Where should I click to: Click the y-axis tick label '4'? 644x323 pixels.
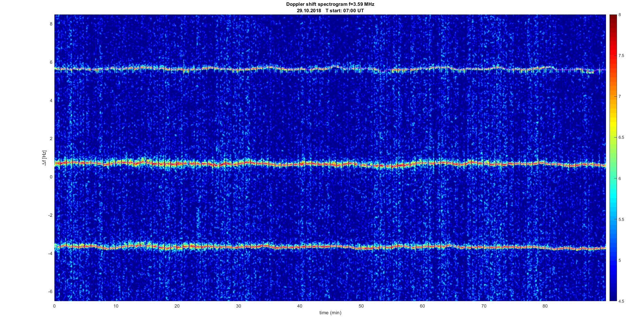tap(51, 100)
